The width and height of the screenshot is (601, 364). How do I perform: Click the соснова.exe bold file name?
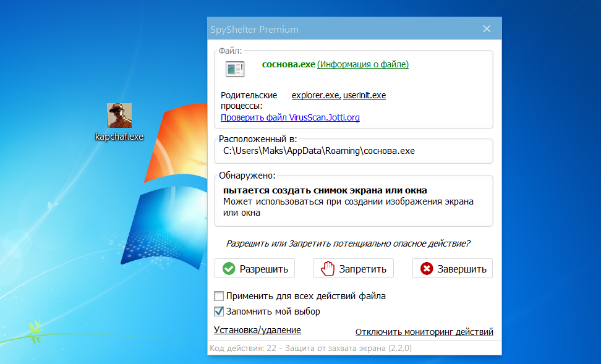click(x=289, y=64)
